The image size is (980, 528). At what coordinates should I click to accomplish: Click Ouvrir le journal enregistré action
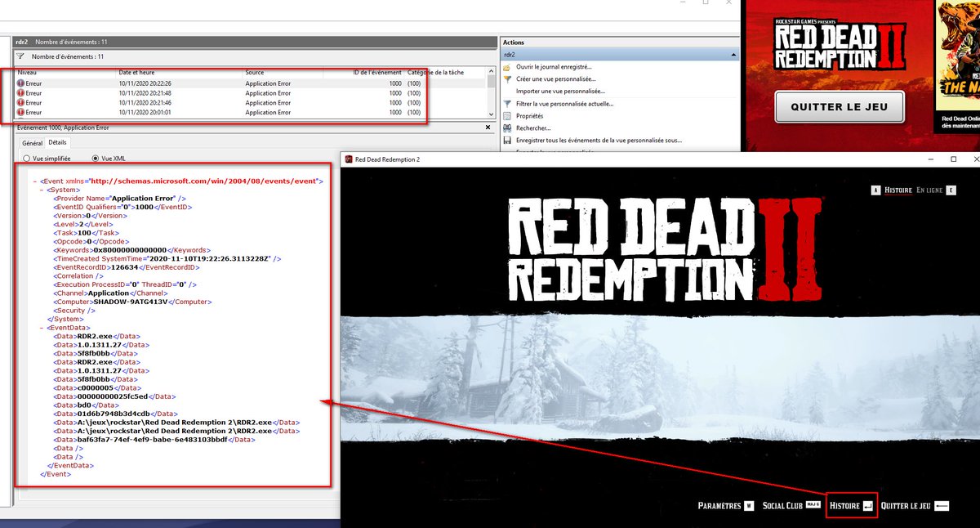[x=555, y=67]
